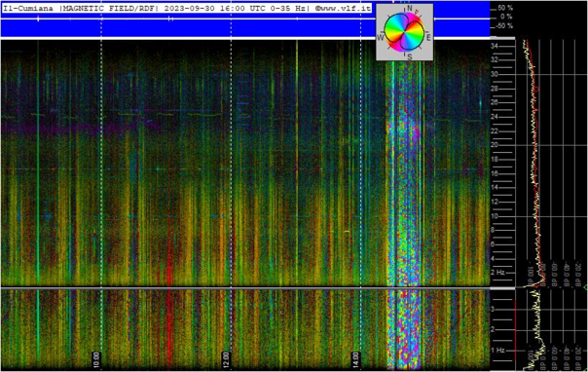This screenshot has width=588, height=372.
Task: Click the 10 frequency tick label
Action: [495, 216]
